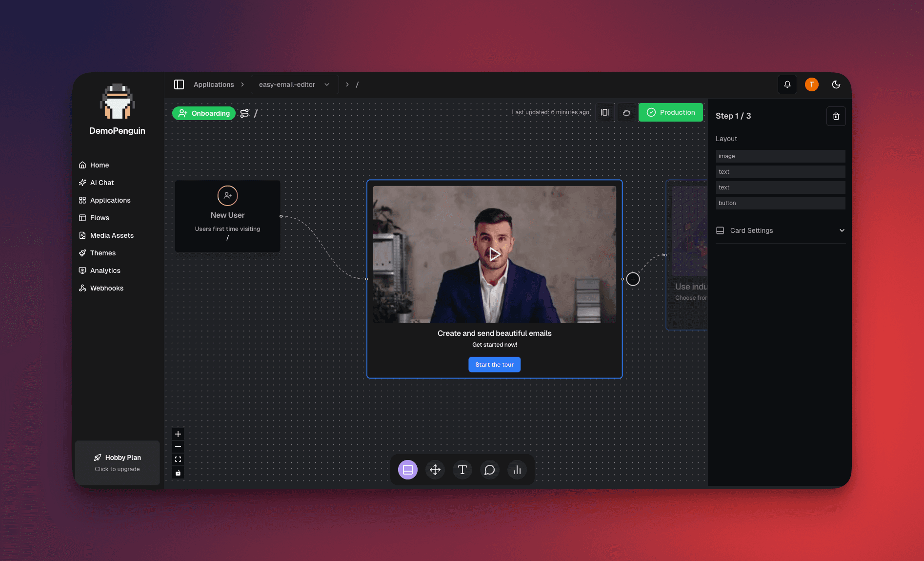Play the onboarding video
The width and height of the screenshot is (924, 561).
pos(494,254)
